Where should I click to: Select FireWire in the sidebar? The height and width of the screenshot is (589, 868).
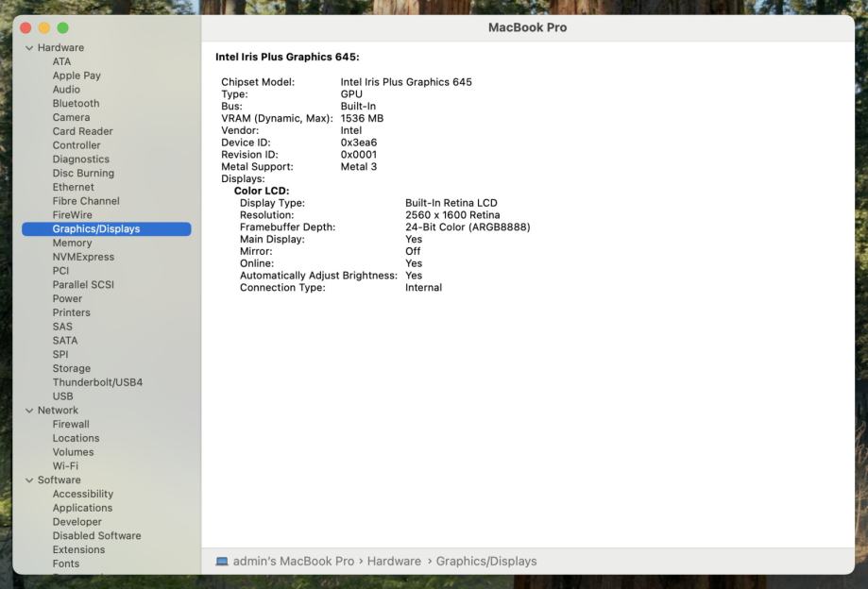tap(72, 215)
